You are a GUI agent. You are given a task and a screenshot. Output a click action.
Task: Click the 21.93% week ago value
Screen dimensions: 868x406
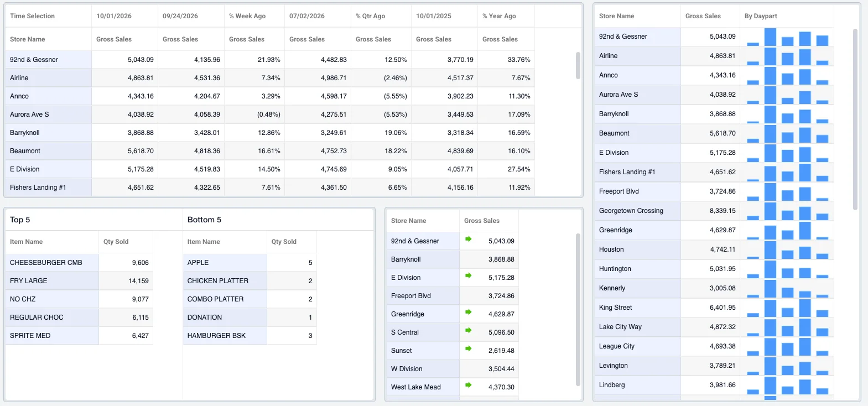269,60
